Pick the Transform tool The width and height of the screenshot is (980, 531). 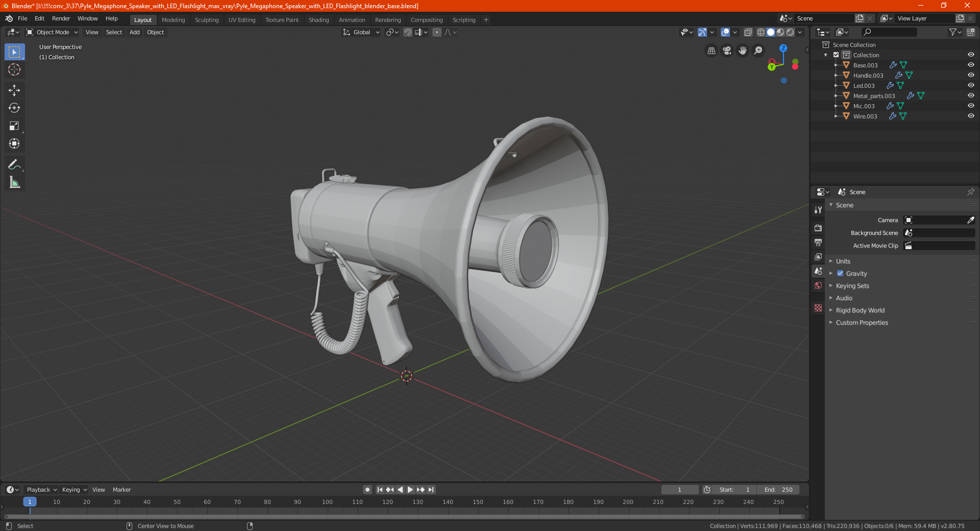click(x=14, y=144)
